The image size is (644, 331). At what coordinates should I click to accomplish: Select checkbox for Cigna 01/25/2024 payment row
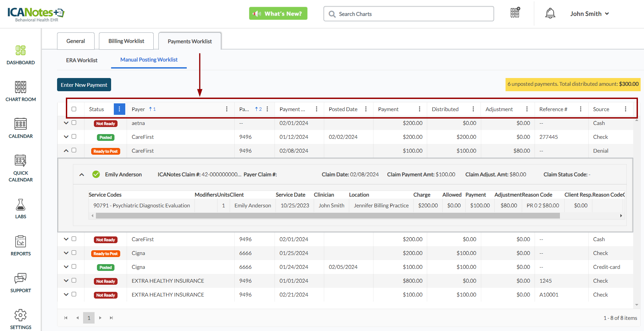74,253
